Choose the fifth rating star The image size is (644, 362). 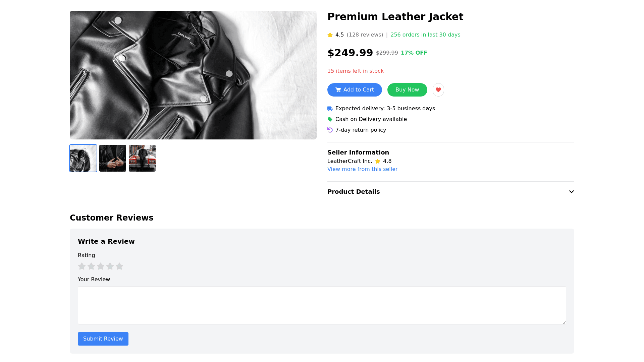119,266
